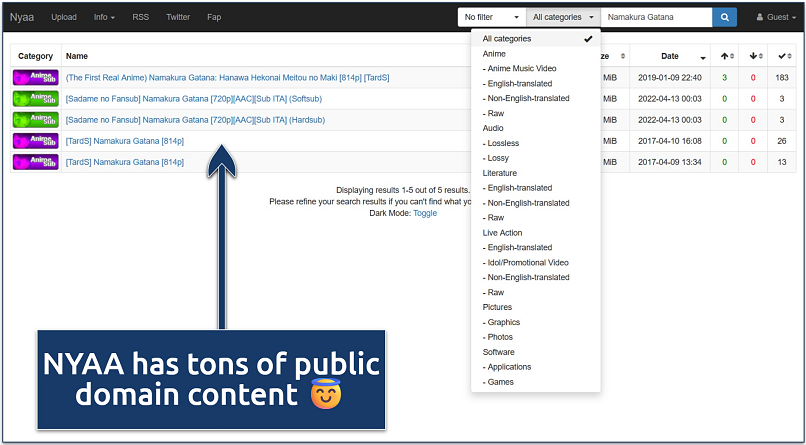This screenshot has height=445, width=806.
Task: Sort by seeders using up-arrow column header
Action: pyautogui.click(x=726, y=56)
